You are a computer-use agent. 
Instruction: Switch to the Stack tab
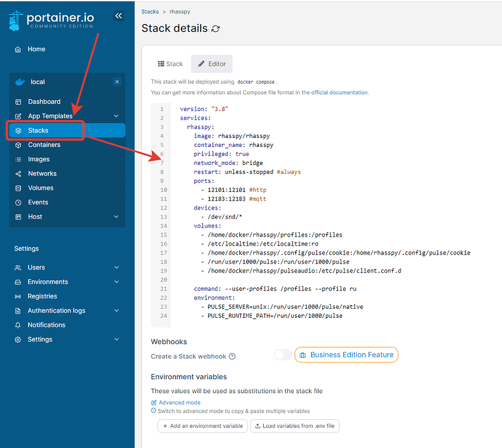coord(170,63)
